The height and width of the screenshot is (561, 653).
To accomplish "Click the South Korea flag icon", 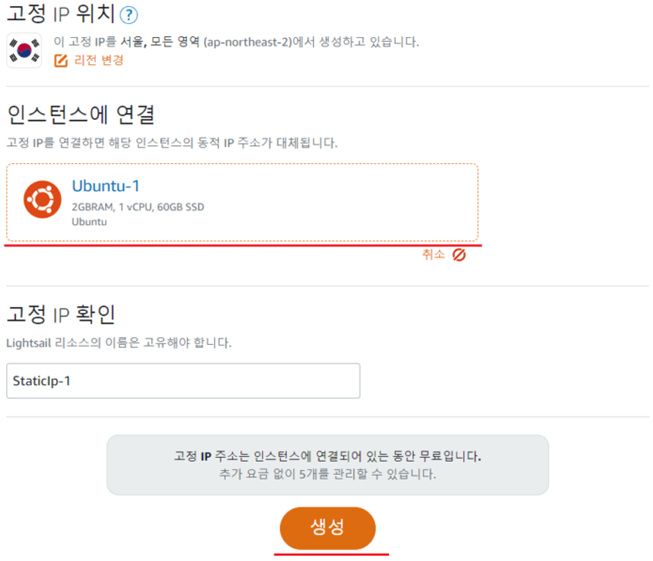I will pyautogui.click(x=24, y=50).
